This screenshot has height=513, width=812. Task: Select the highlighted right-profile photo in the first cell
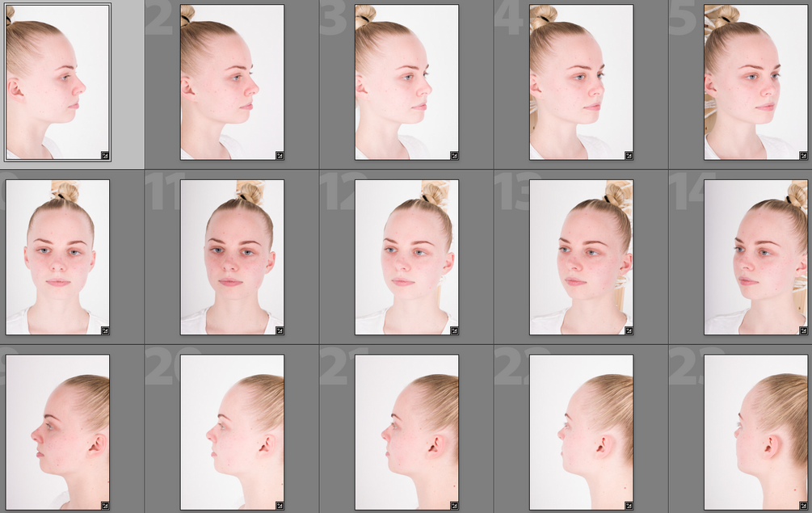pos(57,82)
